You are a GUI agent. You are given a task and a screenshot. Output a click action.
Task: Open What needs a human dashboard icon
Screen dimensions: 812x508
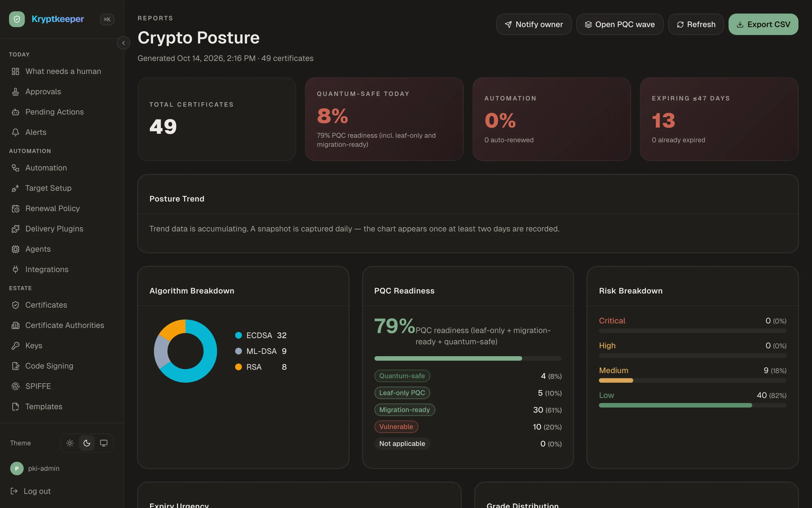(x=16, y=71)
